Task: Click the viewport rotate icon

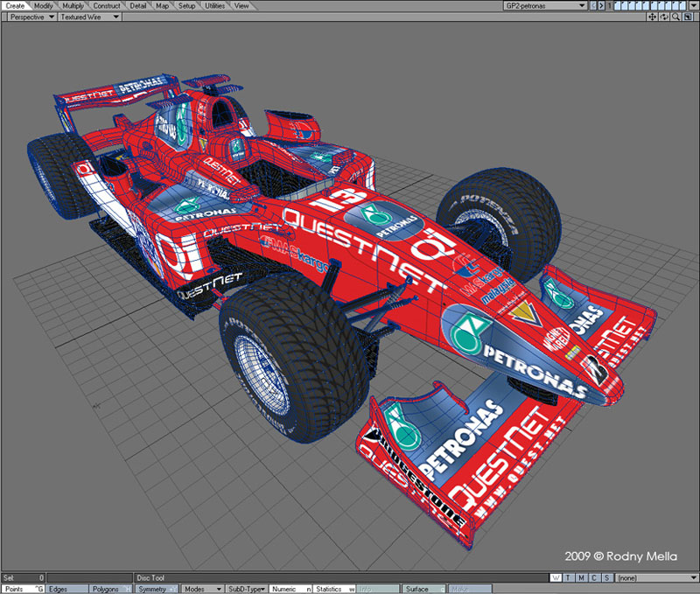Action: coord(664,17)
